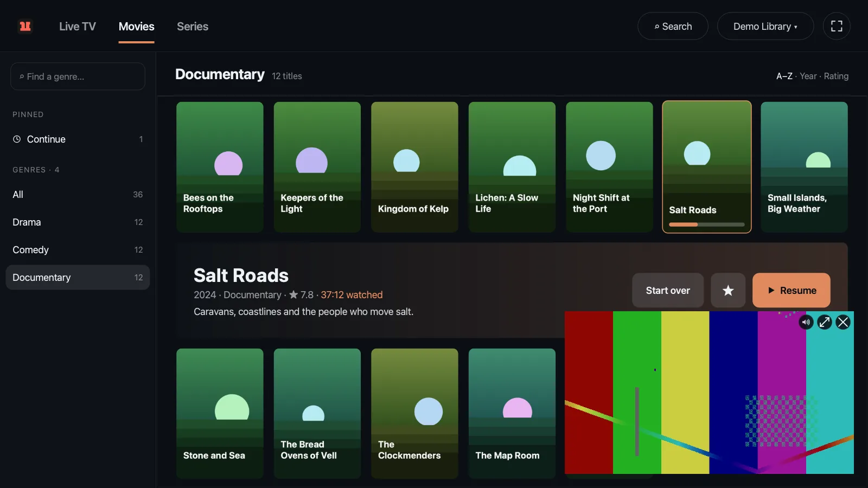Sort titles by Year

(x=808, y=76)
